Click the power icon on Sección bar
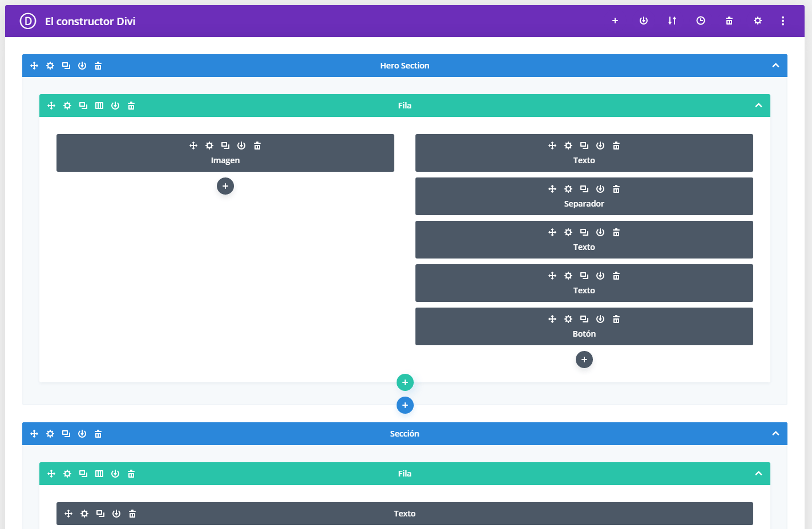The height and width of the screenshot is (529, 812). pos(82,434)
